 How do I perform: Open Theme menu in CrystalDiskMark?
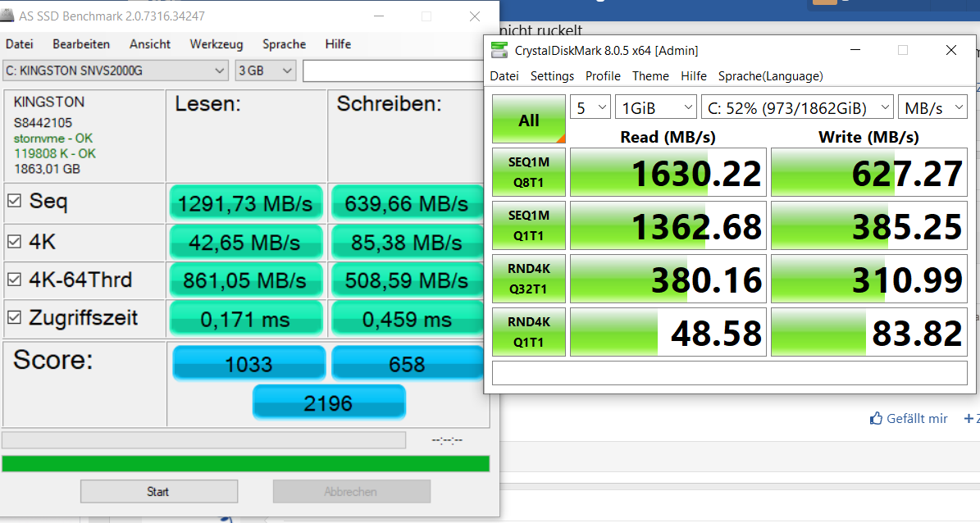[650, 75]
